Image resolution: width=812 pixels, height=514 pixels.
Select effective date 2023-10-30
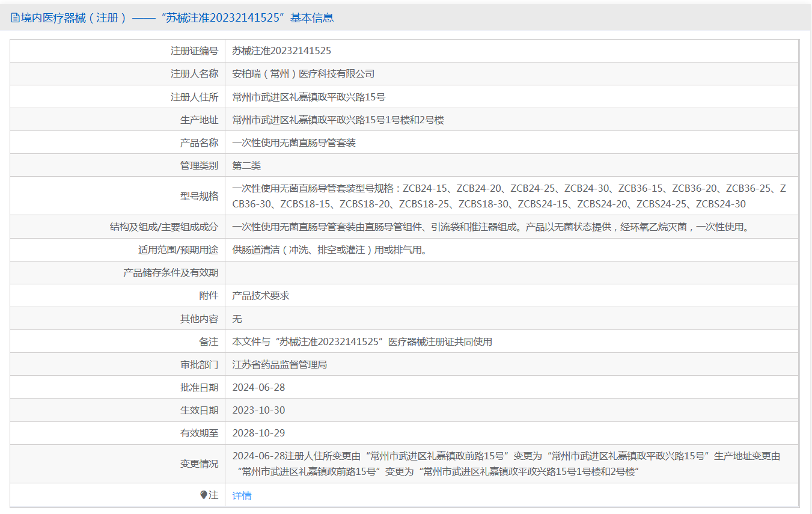[x=258, y=410]
